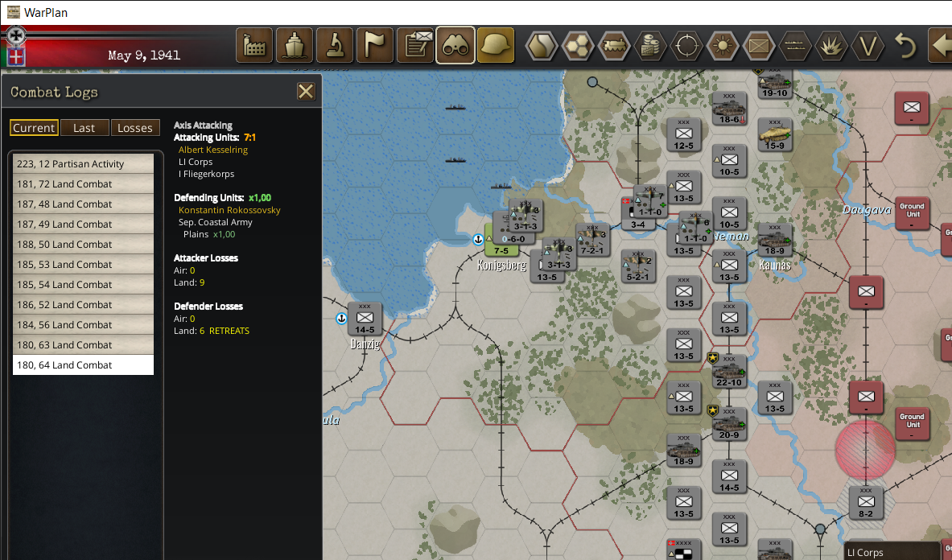Viewport: 952px width, 560px height.
Task: Click the anchor port icon near Danzig
Action: (x=341, y=318)
